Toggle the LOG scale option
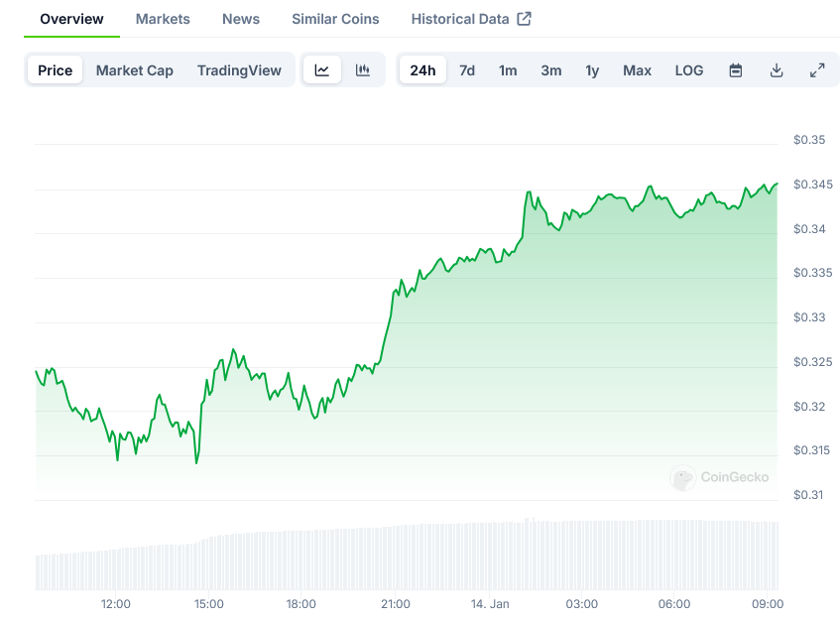Image resolution: width=840 pixels, height=622 pixels. click(x=689, y=70)
